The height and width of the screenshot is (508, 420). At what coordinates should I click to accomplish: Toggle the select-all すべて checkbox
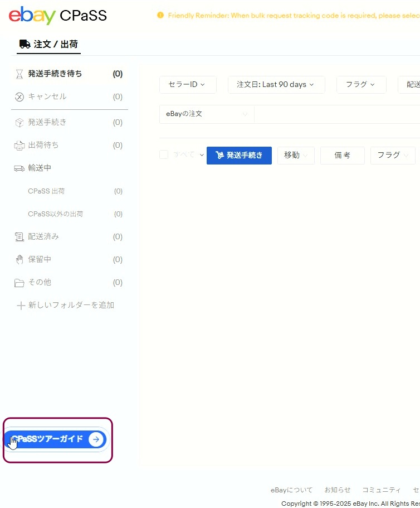pyautogui.click(x=164, y=155)
